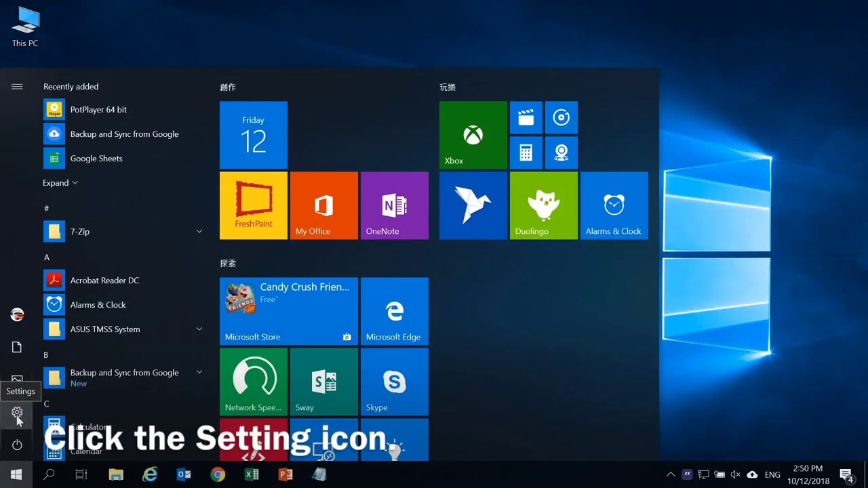Open Excel from the taskbar
The height and width of the screenshot is (488, 868).
pos(252,474)
